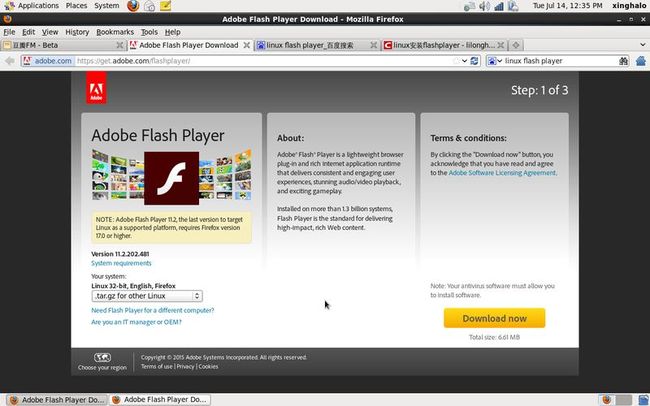Click the search binoculars icon
The image size is (650, 406).
pyautogui.click(x=623, y=61)
